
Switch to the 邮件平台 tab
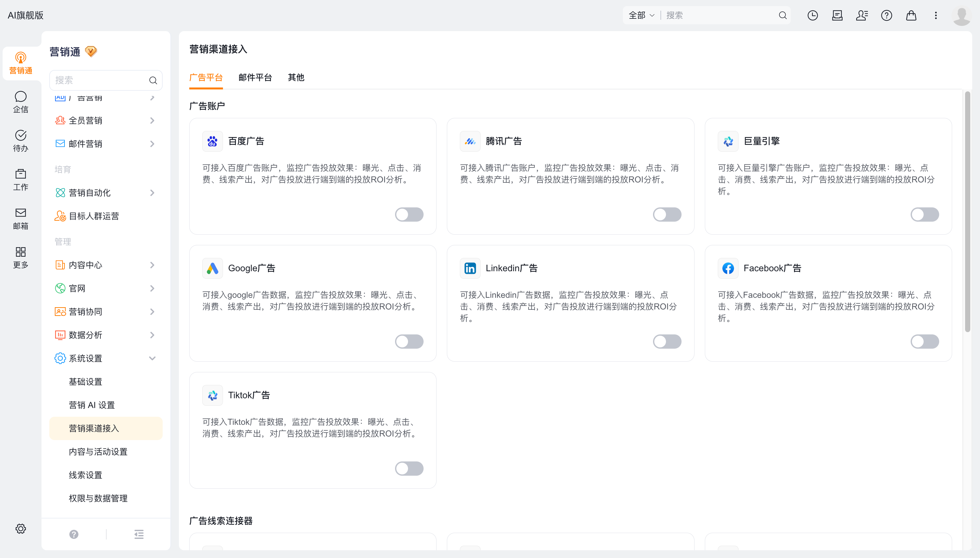coord(255,77)
